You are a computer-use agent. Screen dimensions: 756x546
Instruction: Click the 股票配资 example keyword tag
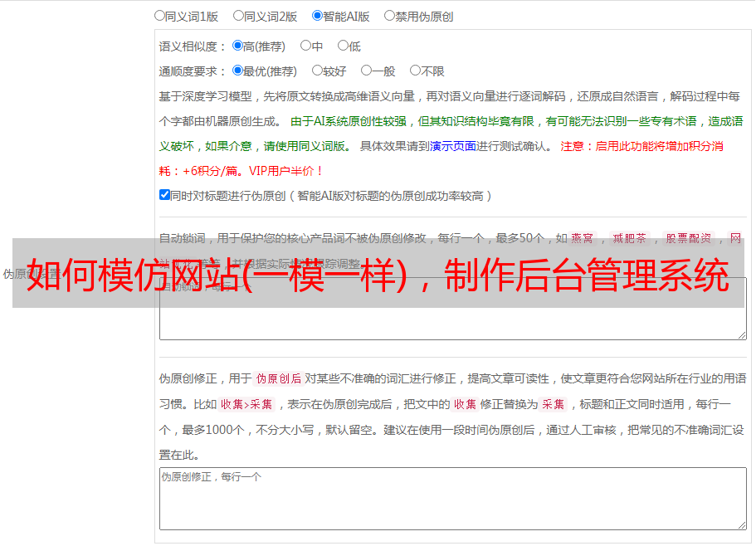point(688,238)
